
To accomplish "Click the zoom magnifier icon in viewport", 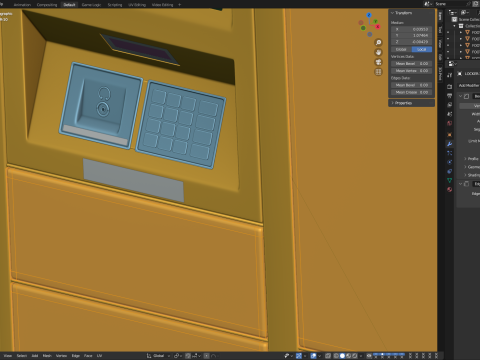I will pyautogui.click(x=378, y=43).
